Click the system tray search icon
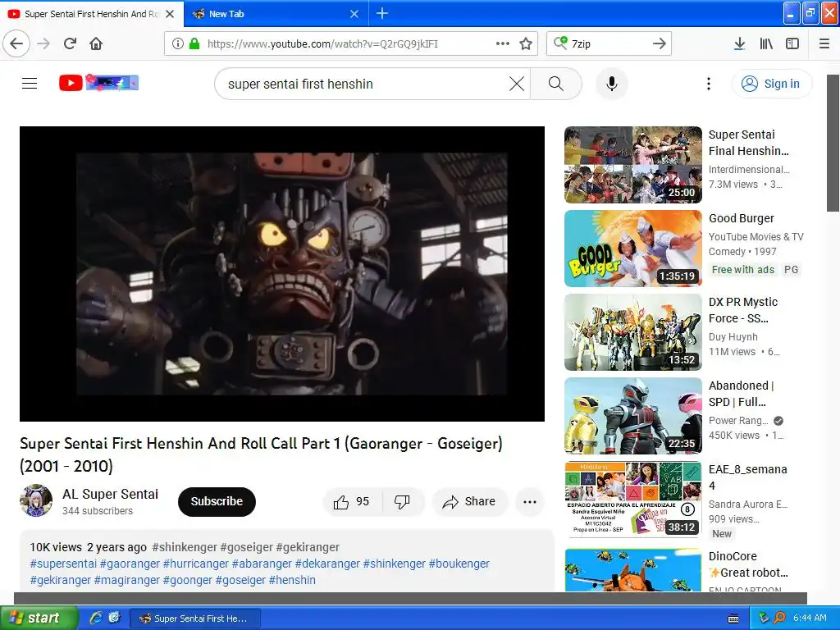The height and width of the screenshot is (630, 840). coord(779,618)
